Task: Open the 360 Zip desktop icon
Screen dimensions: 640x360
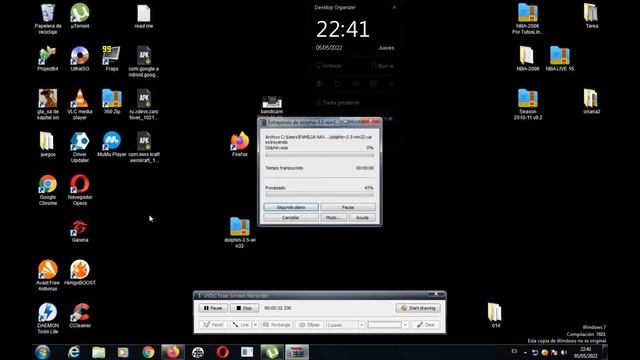Action: [x=111, y=101]
